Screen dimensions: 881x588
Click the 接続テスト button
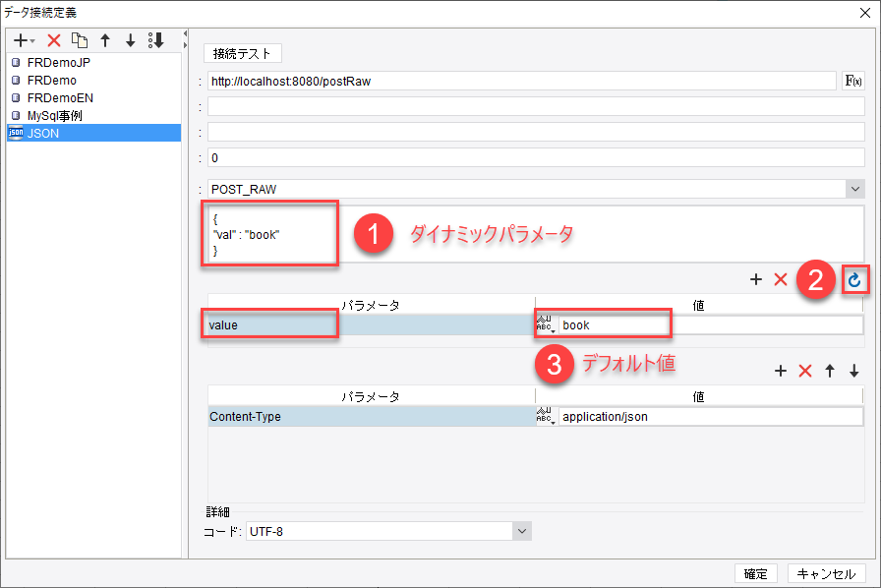coord(242,53)
